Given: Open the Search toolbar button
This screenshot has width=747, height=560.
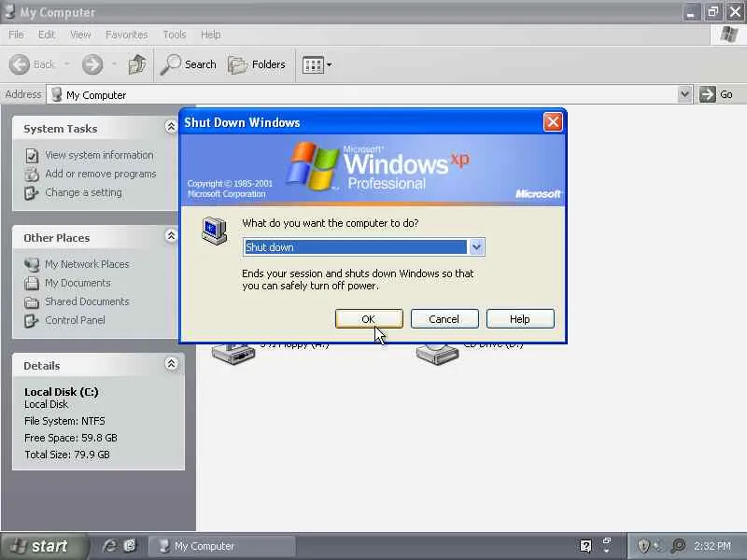Looking at the screenshot, I should 189,64.
